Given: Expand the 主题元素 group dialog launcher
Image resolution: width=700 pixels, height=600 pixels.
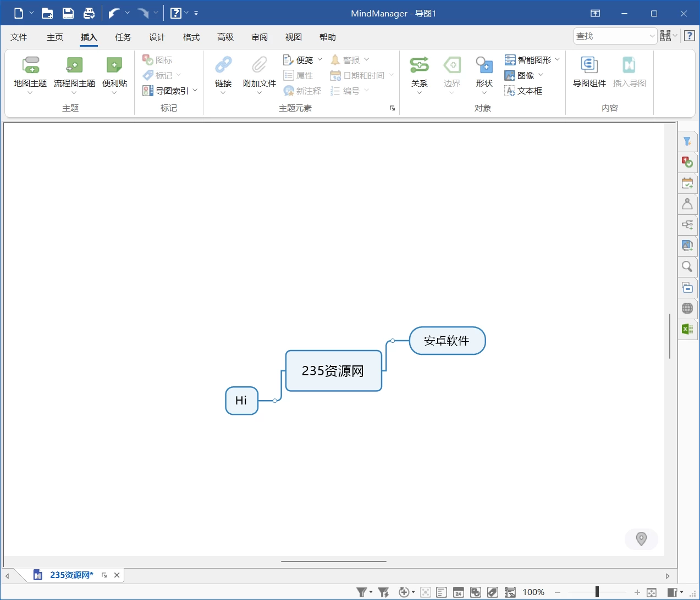Looking at the screenshot, I should pyautogui.click(x=392, y=108).
